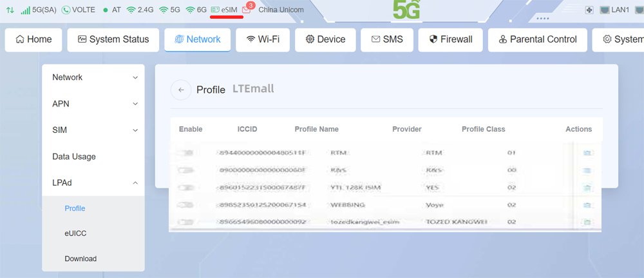Toggle enable switch for WEBBING profile
Viewport: 644px width, 278px height.
coord(186,205)
